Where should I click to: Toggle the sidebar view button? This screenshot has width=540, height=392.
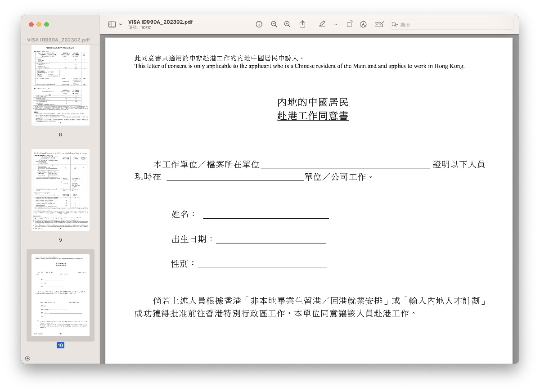coord(112,24)
